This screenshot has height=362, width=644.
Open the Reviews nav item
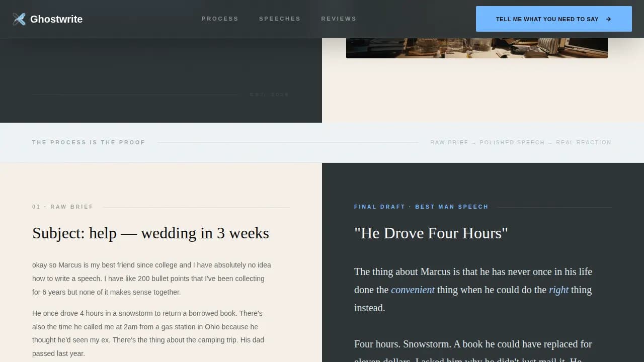click(339, 19)
